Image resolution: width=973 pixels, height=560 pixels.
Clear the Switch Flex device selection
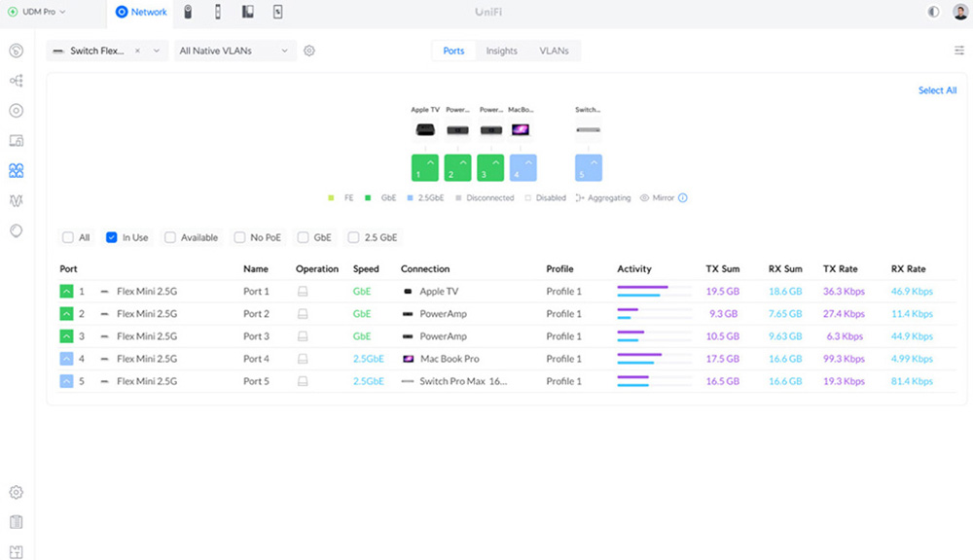pos(138,51)
